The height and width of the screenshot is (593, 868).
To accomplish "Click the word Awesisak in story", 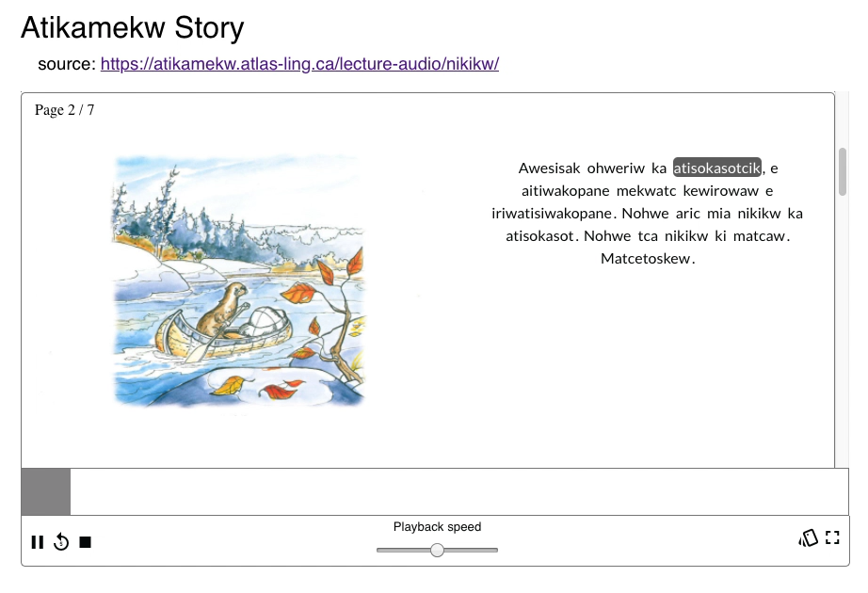I will (x=549, y=168).
